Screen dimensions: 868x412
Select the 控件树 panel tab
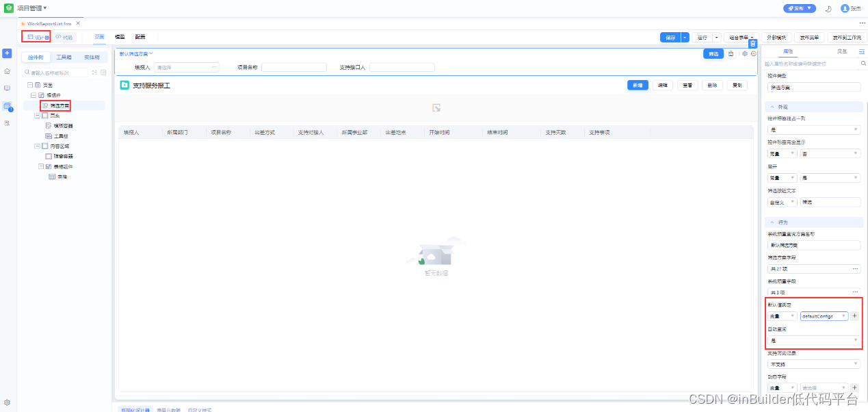click(36, 57)
